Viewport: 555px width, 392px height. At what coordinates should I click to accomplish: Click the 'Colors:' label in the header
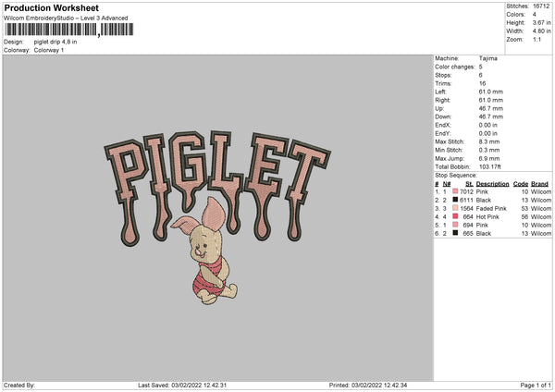click(x=515, y=15)
